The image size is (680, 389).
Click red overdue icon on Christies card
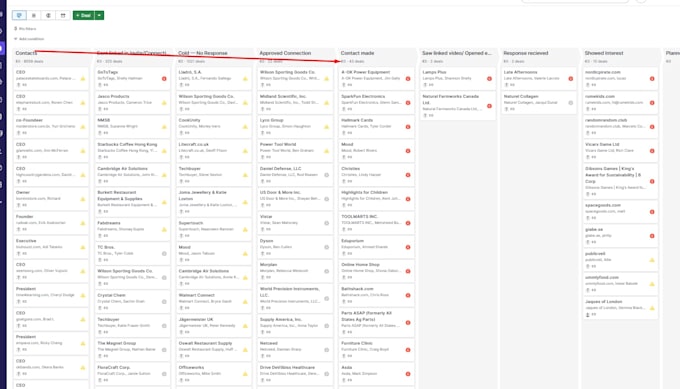408,175
